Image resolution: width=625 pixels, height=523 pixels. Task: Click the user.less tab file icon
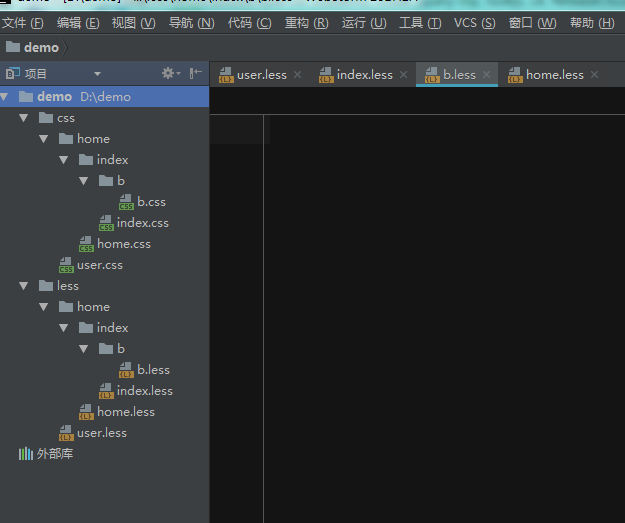(x=226, y=75)
